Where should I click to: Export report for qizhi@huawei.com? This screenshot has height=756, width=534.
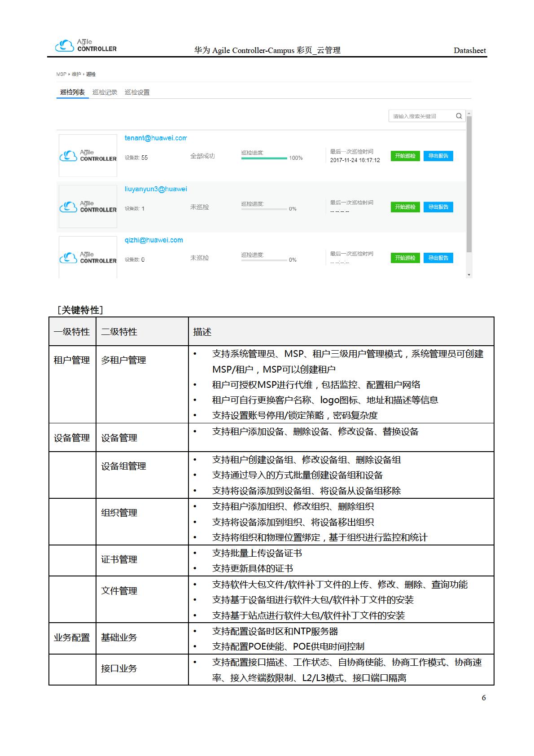(438, 258)
